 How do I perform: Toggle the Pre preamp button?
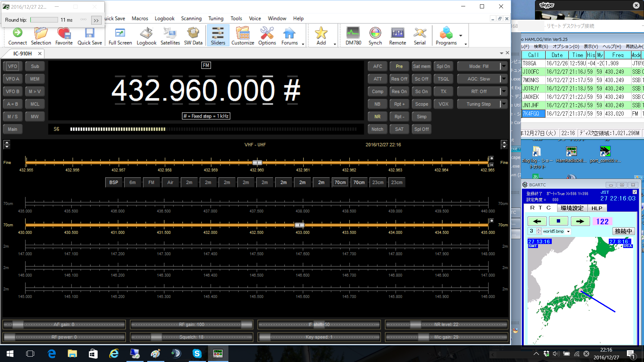tap(399, 66)
